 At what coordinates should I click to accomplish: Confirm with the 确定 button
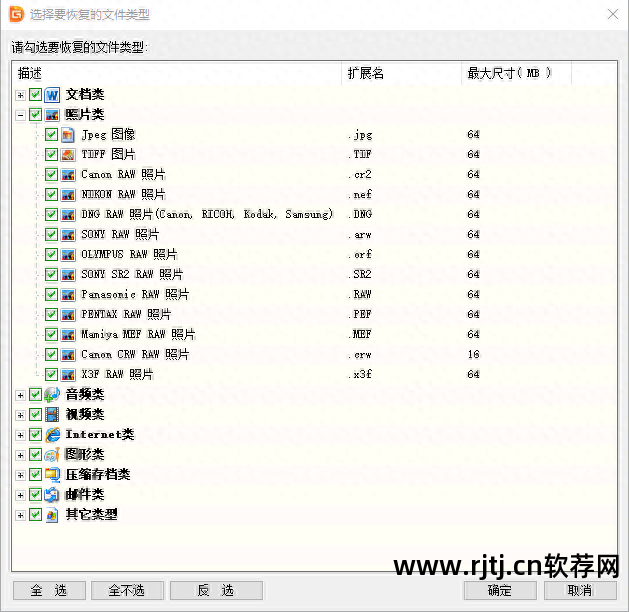click(x=500, y=590)
